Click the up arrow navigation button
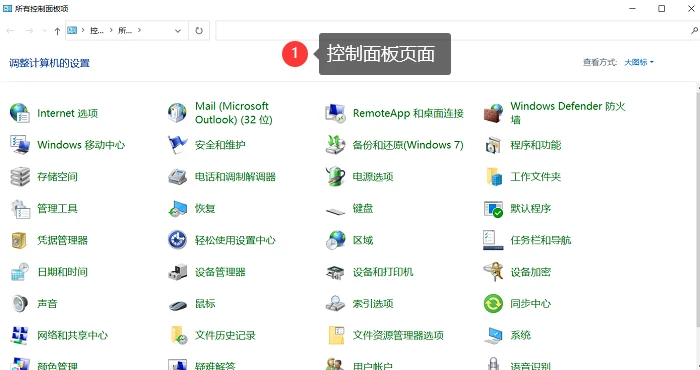This screenshot has height=370, width=700. click(x=57, y=31)
